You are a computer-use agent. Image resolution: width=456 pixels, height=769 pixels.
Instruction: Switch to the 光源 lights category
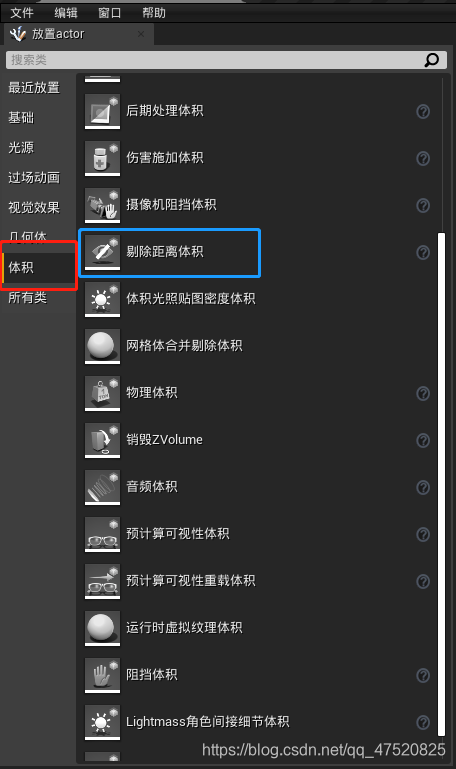tap(21, 147)
